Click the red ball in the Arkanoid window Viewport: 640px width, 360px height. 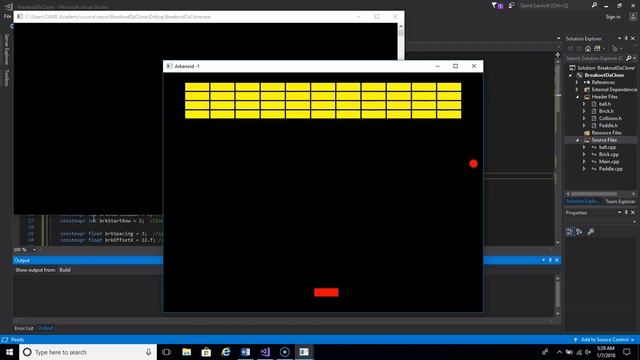(473, 164)
